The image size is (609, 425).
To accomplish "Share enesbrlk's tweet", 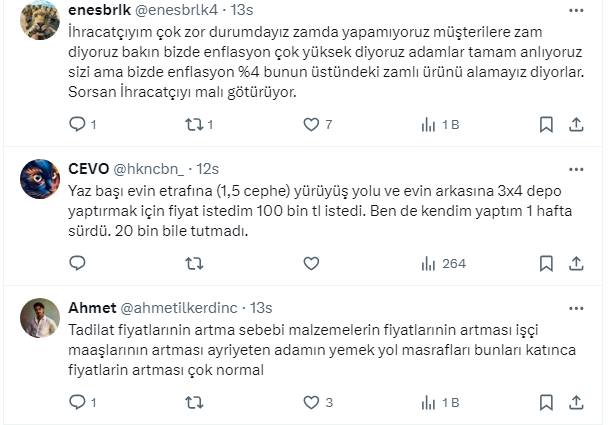I will click(576, 125).
